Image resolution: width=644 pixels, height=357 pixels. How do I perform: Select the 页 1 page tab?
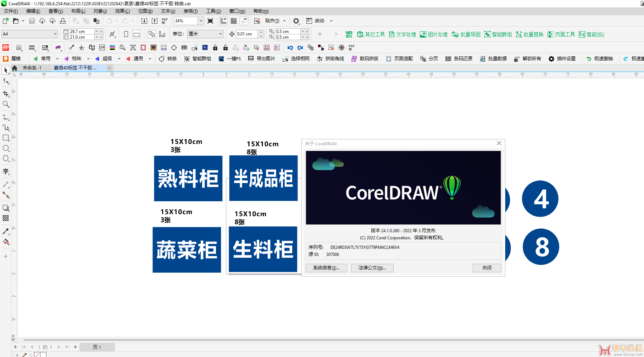point(97,347)
